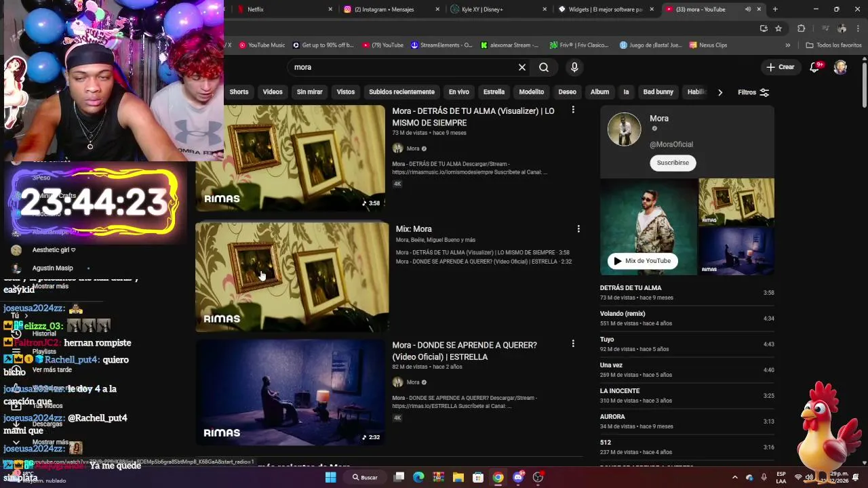Image resolution: width=868 pixels, height=488 pixels.
Task: Open the Filtros search filter panel
Action: tap(753, 92)
